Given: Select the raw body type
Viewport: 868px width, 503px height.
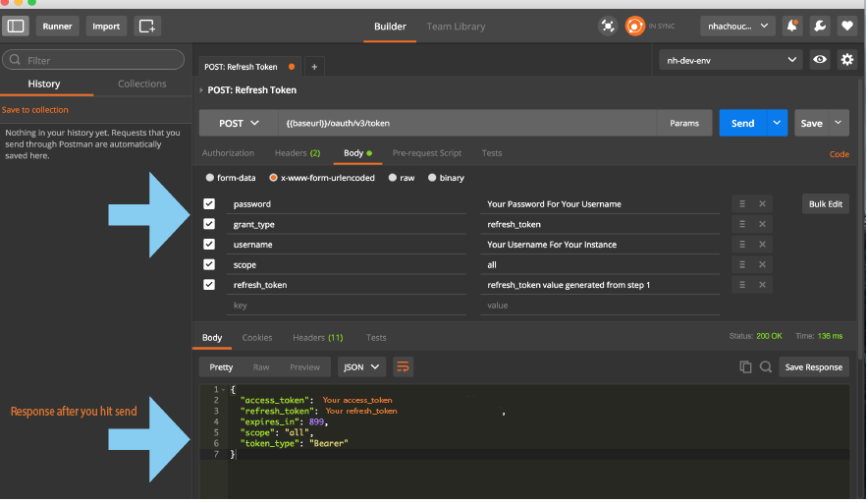Looking at the screenshot, I should pyautogui.click(x=402, y=178).
